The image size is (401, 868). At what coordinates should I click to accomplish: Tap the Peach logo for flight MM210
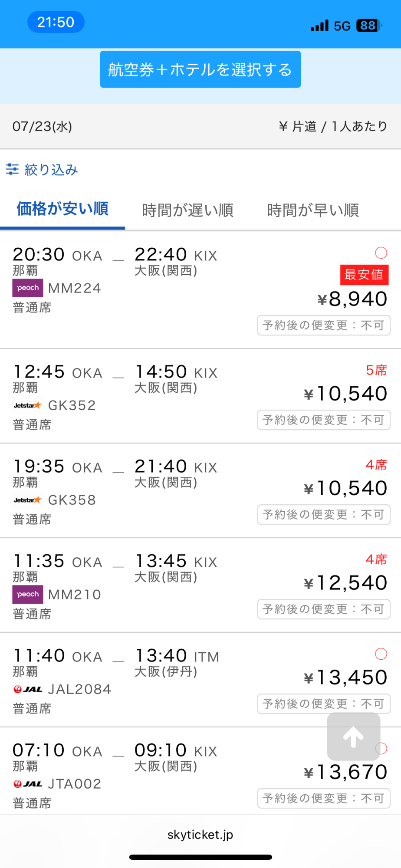(28, 594)
